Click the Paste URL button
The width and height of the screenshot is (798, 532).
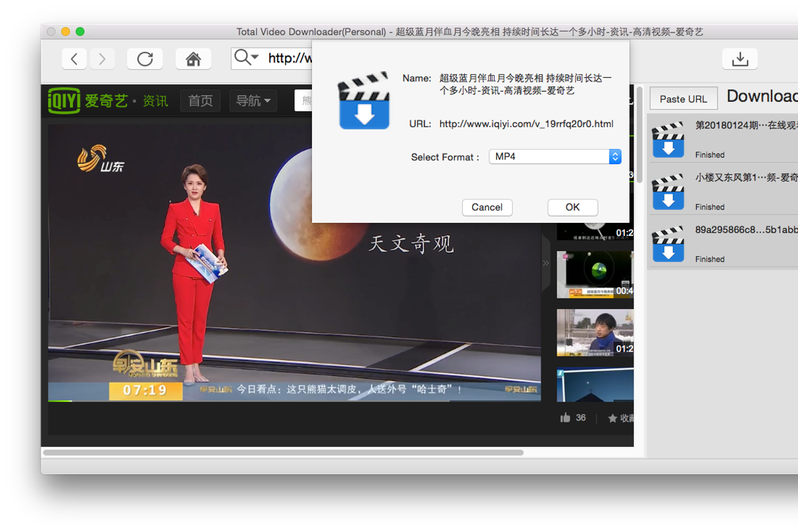click(x=684, y=98)
